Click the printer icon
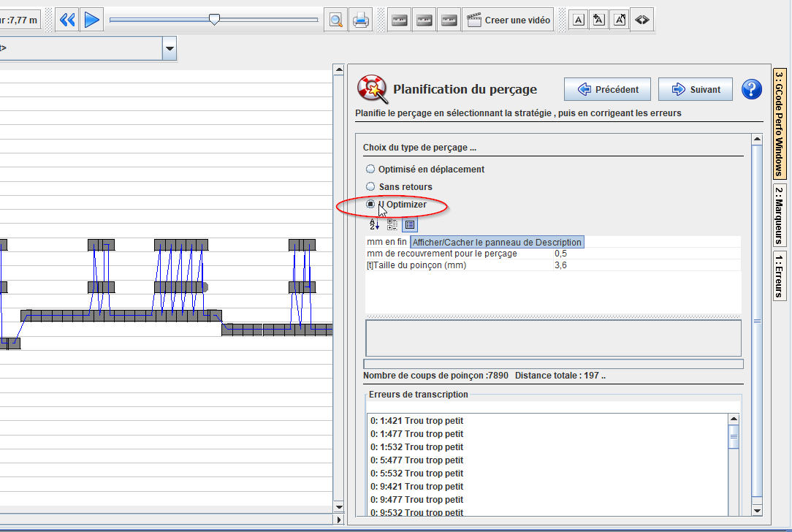Screen dimensions: 792x532 click(x=360, y=20)
